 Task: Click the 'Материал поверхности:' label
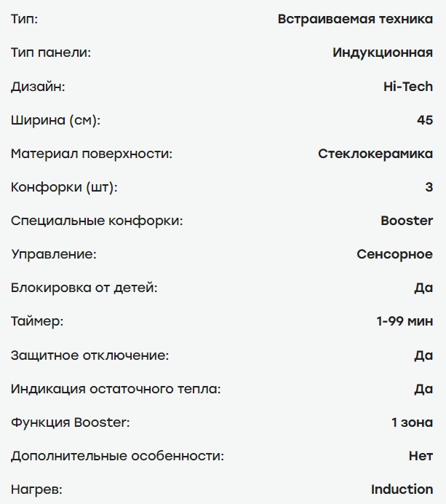92,154
